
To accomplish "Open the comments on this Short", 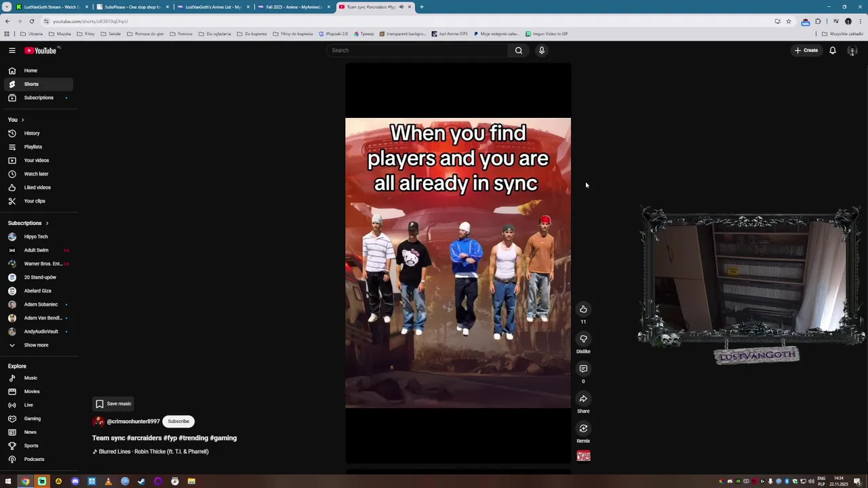I will click(583, 369).
